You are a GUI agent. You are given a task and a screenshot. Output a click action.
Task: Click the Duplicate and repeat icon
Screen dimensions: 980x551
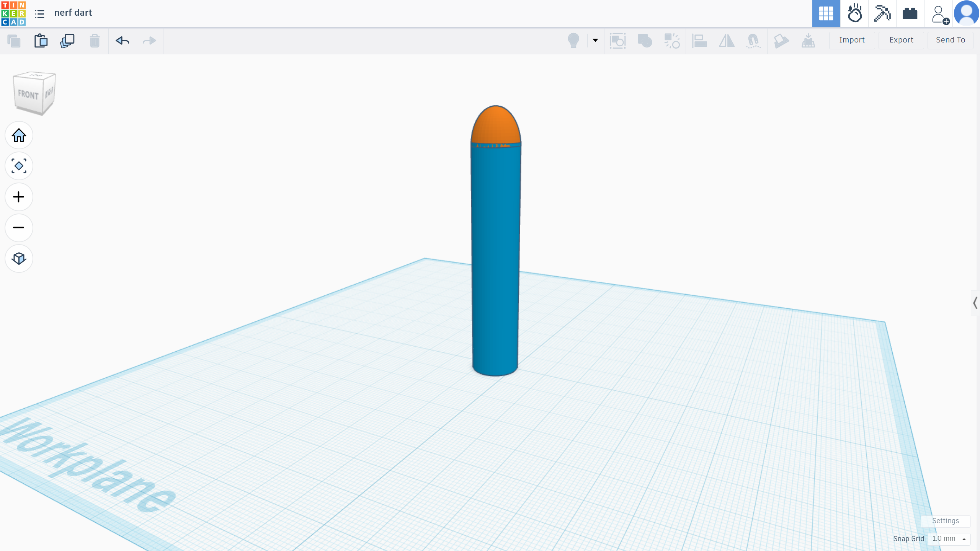(67, 41)
